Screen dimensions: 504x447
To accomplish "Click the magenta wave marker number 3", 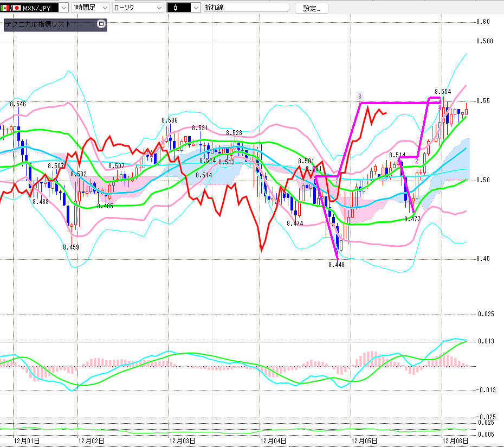I will click(359, 97).
